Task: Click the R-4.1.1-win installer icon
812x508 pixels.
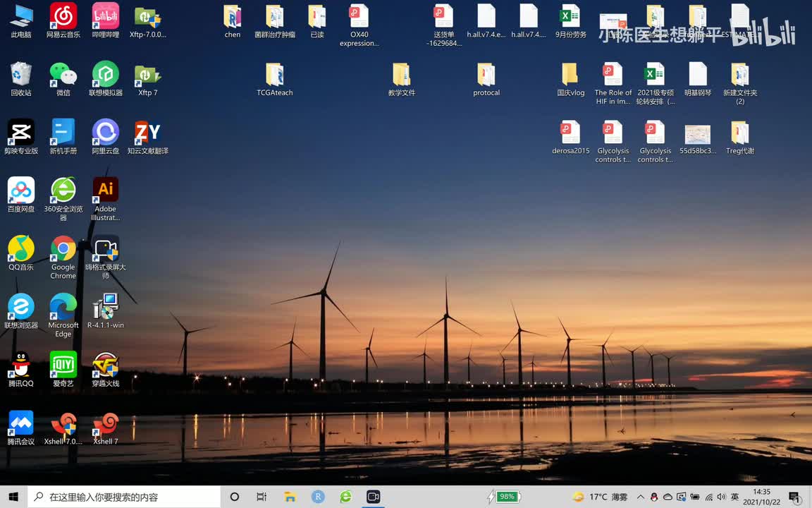Action: click(x=106, y=308)
